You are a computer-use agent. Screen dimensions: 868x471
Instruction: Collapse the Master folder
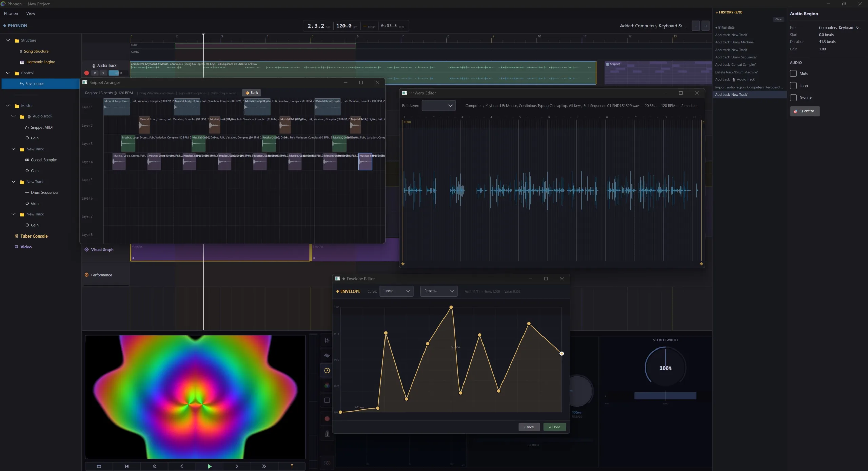[x=8, y=106]
